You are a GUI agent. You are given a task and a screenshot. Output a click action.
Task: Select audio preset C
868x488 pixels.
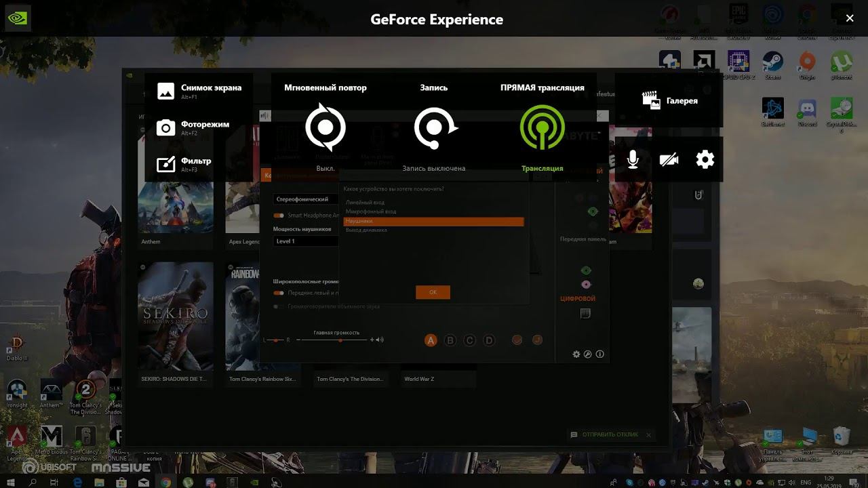pos(469,340)
